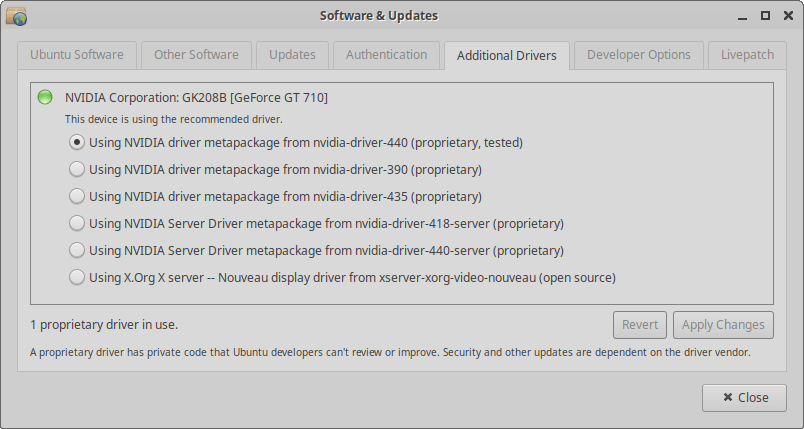Choose the nvidia-driver-440-server radio button
The height and width of the screenshot is (429, 804).
(x=76, y=250)
